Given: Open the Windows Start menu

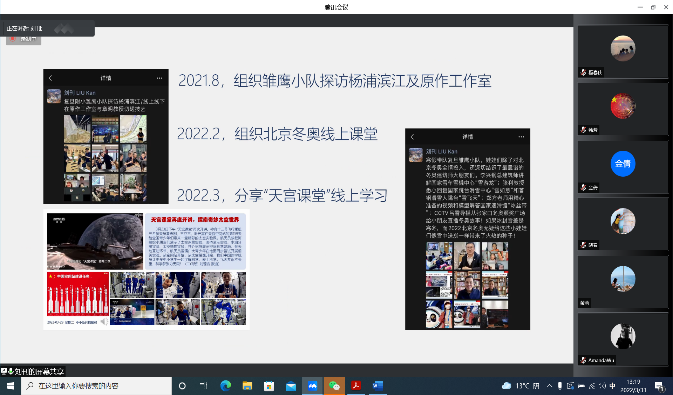Looking at the screenshot, I should (x=10, y=386).
